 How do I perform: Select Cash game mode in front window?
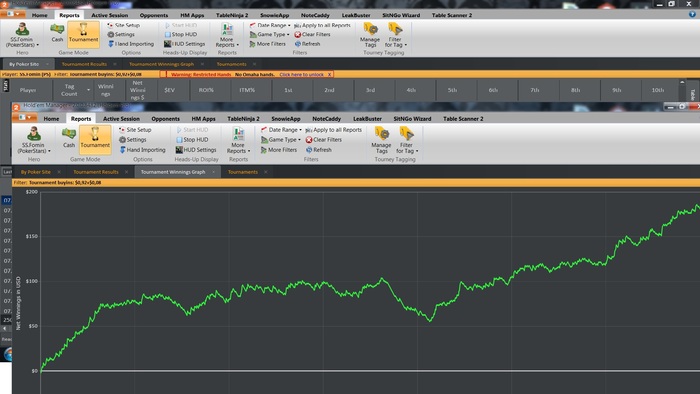pos(69,137)
